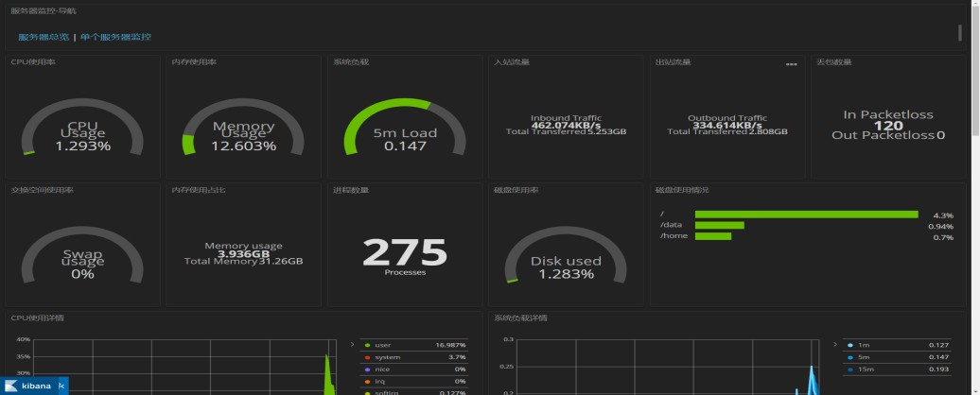Click the navigation panel's inner scrollbar

(960, 32)
